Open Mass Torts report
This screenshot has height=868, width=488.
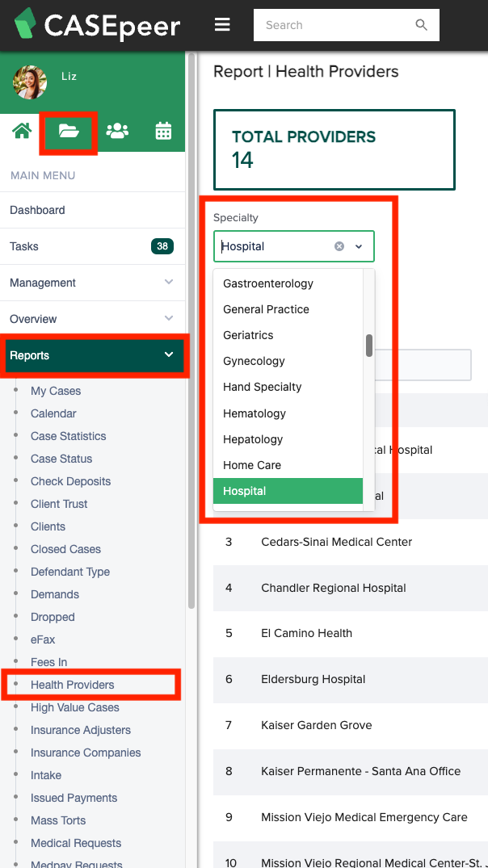pyautogui.click(x=58, y=821)
